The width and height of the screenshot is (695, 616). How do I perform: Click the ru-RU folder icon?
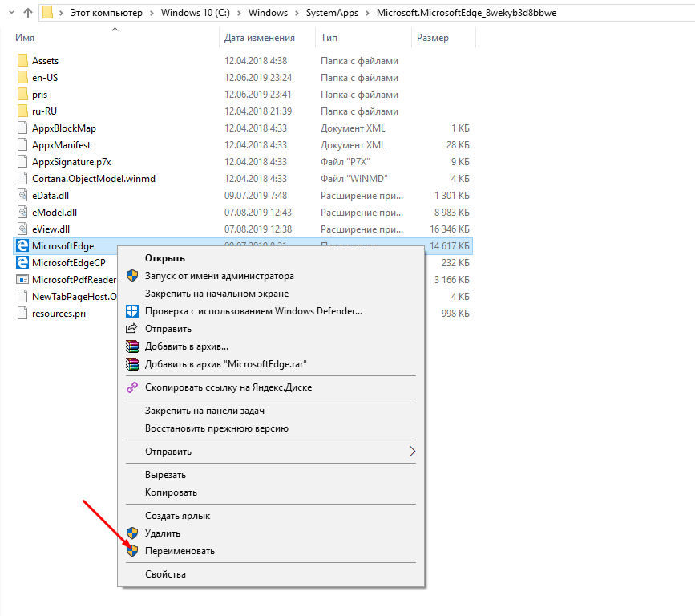coord(22,111)
